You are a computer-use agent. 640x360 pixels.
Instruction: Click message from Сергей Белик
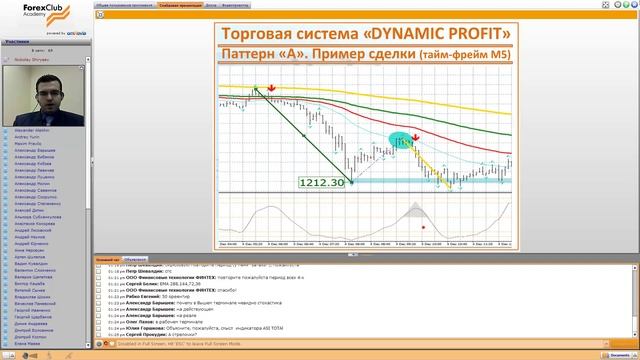(154, 284)
